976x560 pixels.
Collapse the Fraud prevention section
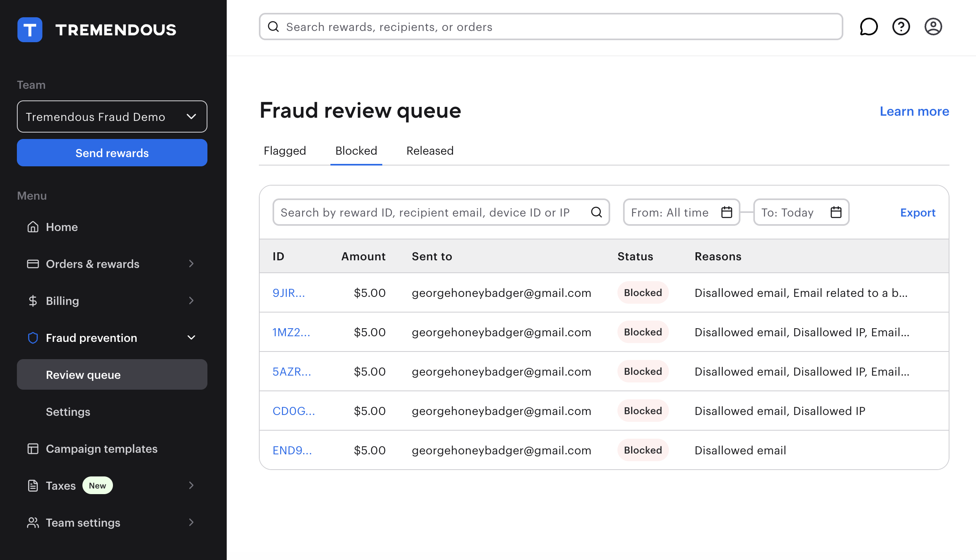click(191, 338)
